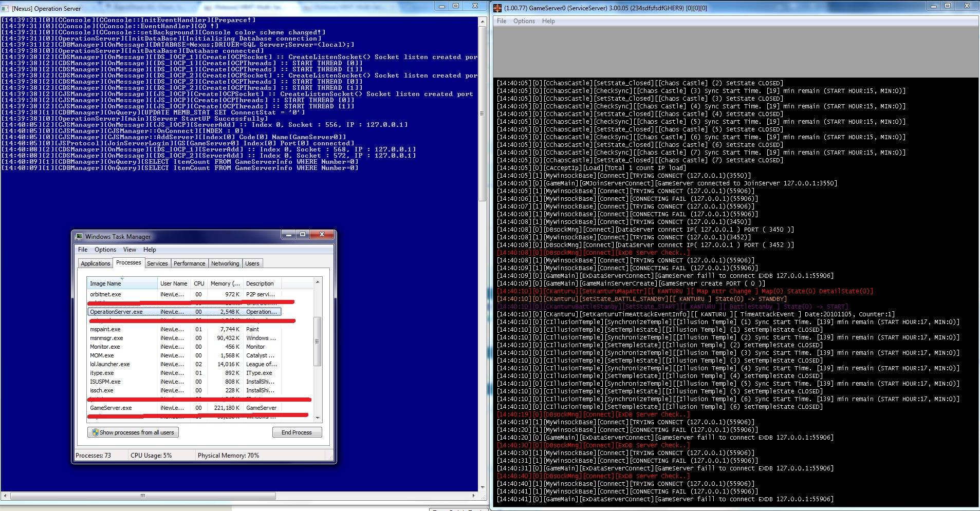Image resolution: width=980 pixels, height=511 pixels.
Task: Sort processes by Description column
Action: 262,283
